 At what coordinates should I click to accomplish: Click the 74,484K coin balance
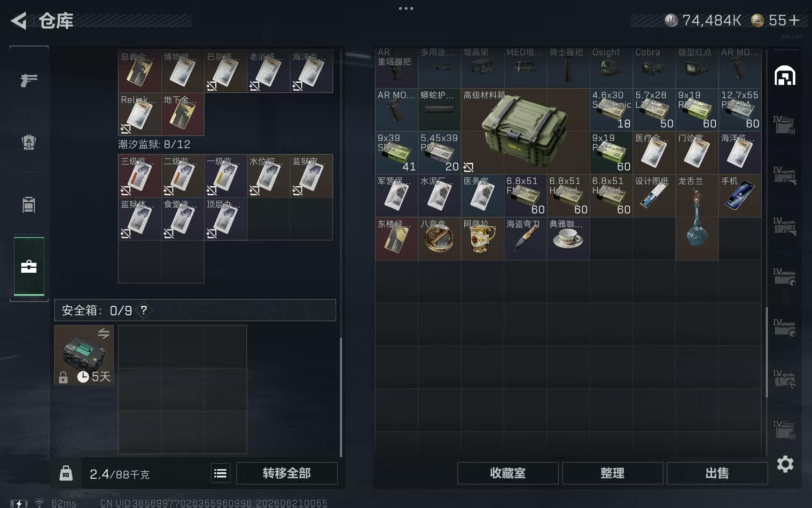click(703, 20)
